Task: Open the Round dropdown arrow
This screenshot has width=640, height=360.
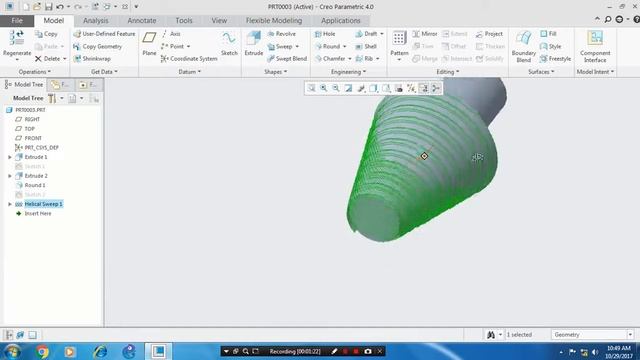Action: tap(344, 47)
